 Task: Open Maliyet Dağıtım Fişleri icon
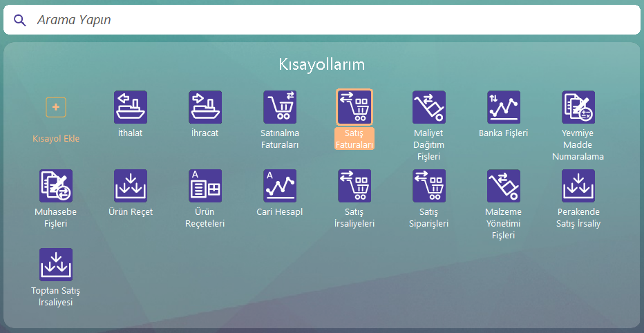point(429,107)
